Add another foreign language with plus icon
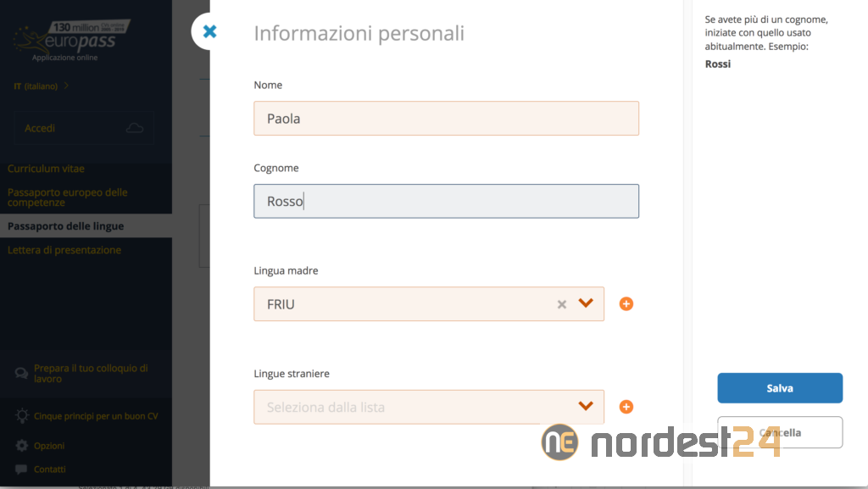The image size is (868, 489). tap(626, 407)
